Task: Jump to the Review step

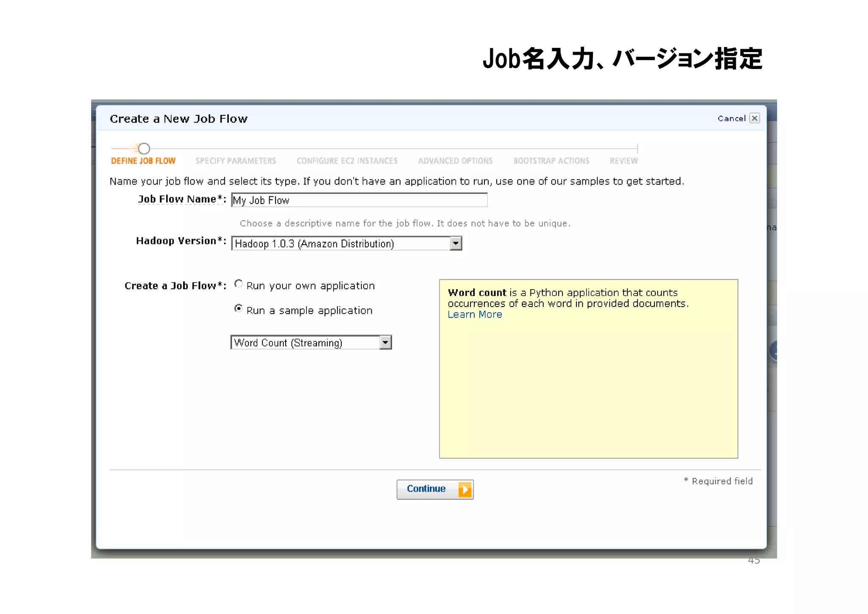Action: pyautogui.click(x=623, y=161)
